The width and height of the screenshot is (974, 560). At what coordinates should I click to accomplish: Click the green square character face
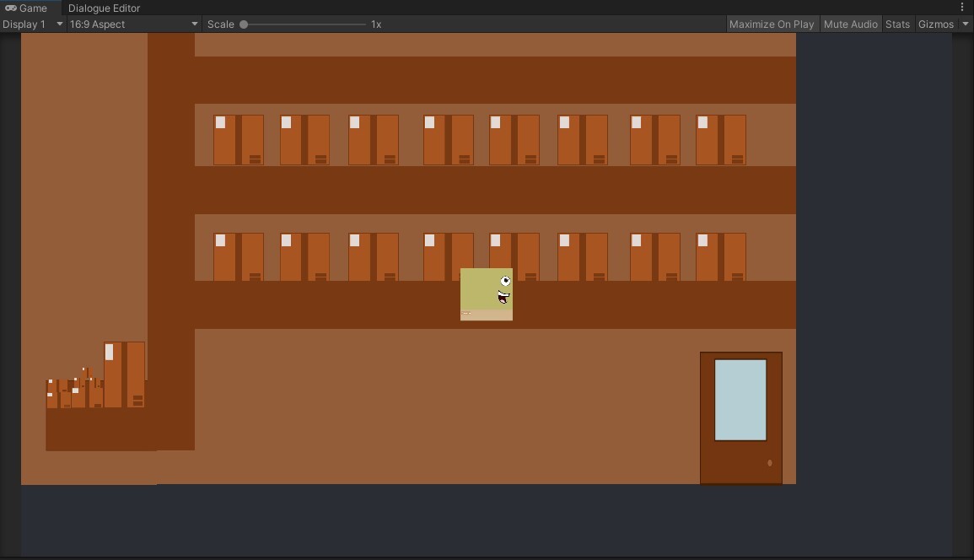point(487,294)
